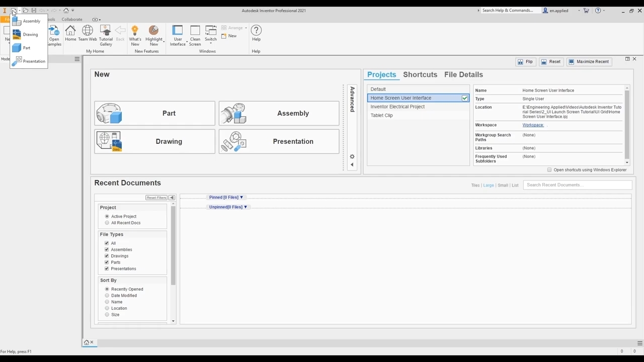Open Samples from the ribbon

[54, 36]
